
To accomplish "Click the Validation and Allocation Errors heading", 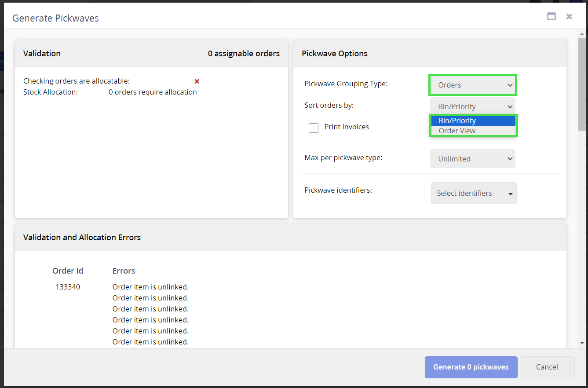I will (x=82, y=237).
